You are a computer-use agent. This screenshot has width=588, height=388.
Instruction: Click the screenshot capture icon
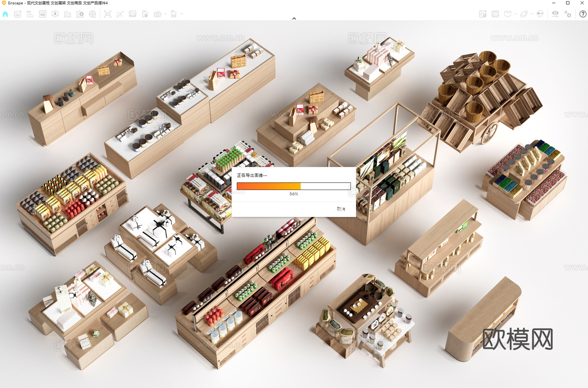tap(107, 14)
